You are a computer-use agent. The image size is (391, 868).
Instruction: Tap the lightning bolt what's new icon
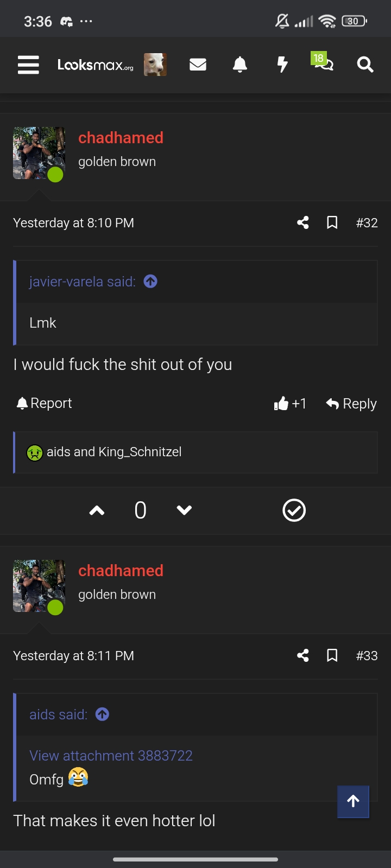point(282,65)
